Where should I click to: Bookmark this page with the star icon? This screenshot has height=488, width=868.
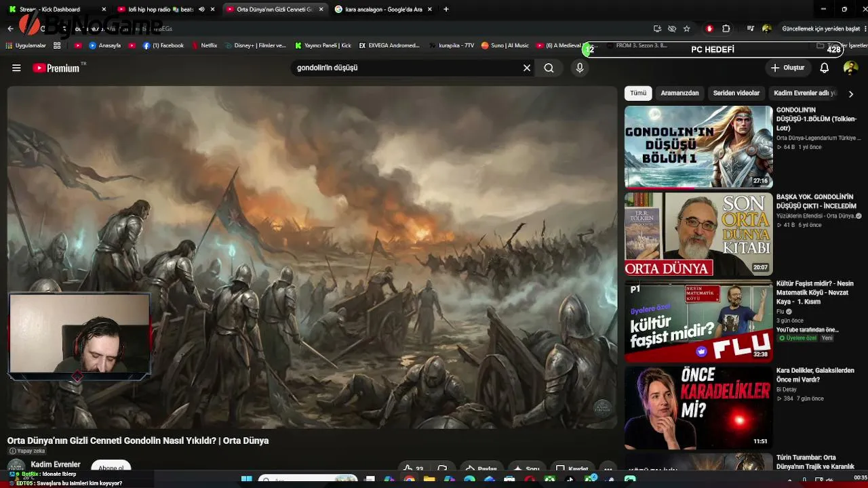pyautogui.click(x=687, y=28)
